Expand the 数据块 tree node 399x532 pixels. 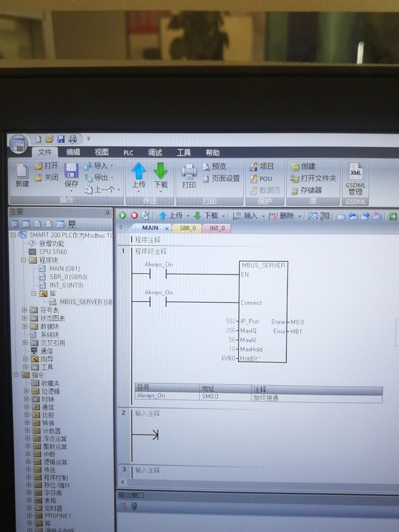[24, 327]
